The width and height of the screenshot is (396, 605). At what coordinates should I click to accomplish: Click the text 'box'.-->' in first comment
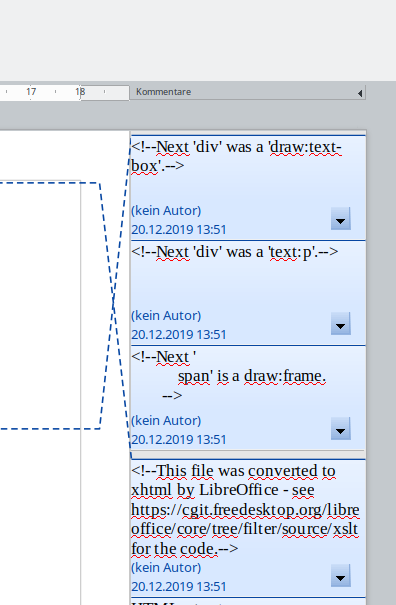pyautogui.click(x=157, y=166)
